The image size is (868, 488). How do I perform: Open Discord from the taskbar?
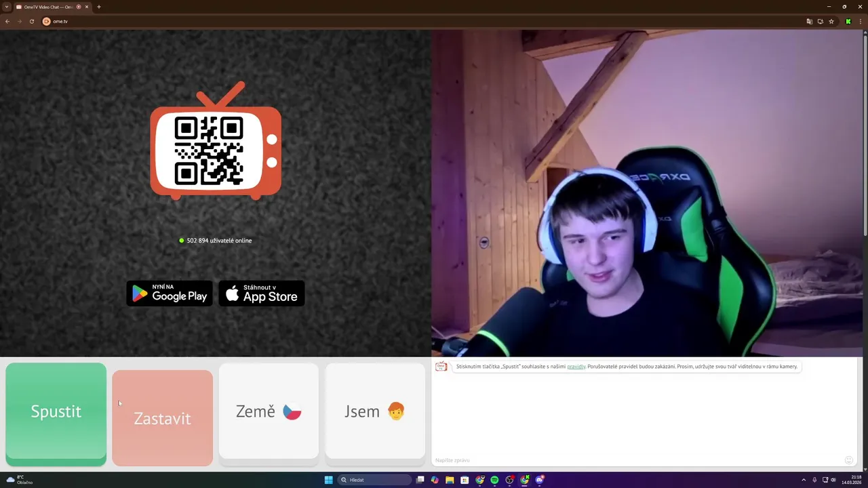(x=540, y=480)
